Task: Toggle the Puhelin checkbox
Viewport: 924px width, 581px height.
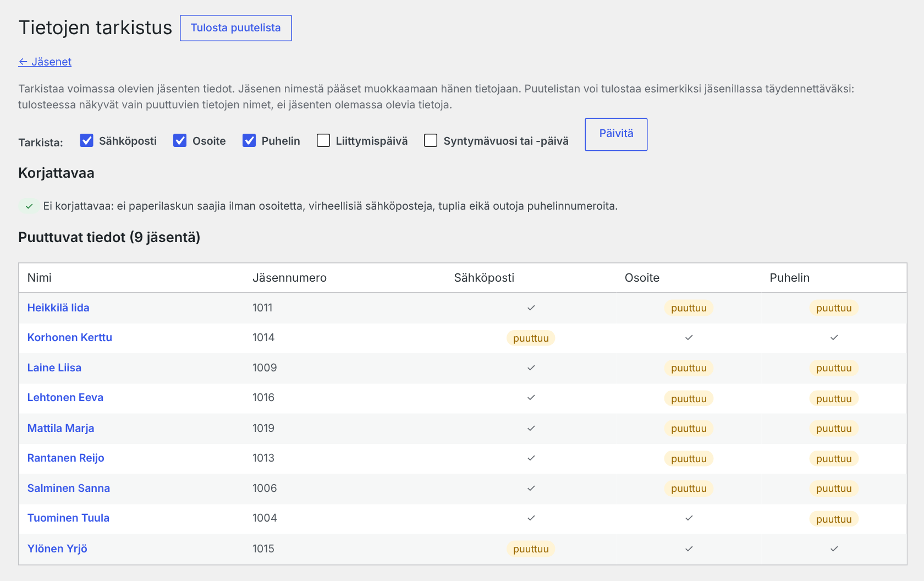Action: 249,141
